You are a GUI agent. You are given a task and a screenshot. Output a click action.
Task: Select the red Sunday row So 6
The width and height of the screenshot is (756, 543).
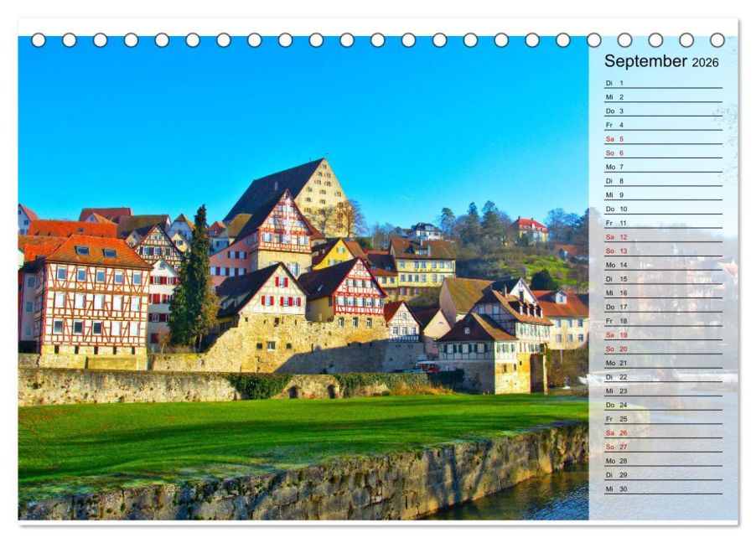[x=664, y=153]
